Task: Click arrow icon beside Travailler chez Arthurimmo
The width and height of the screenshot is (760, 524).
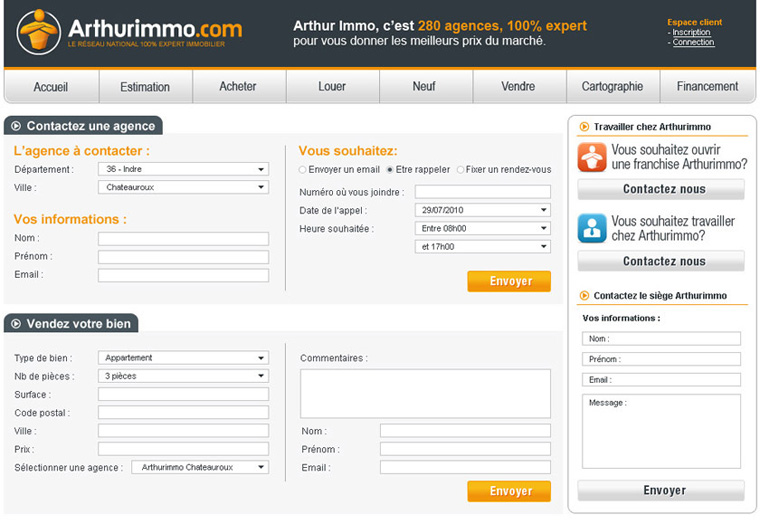Action: click(x=585, y=127)
